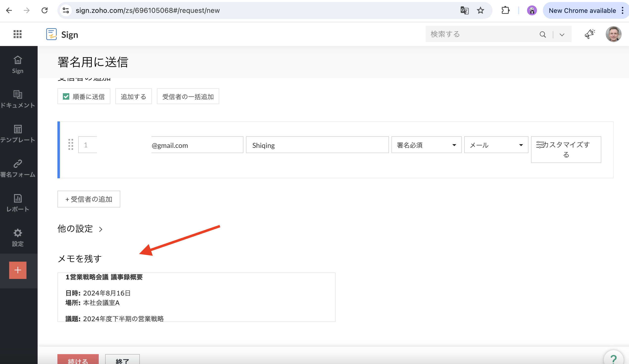Open the メール delivery method dropdown
Viewport: 629px width, 364px height.
click(496, 145)
